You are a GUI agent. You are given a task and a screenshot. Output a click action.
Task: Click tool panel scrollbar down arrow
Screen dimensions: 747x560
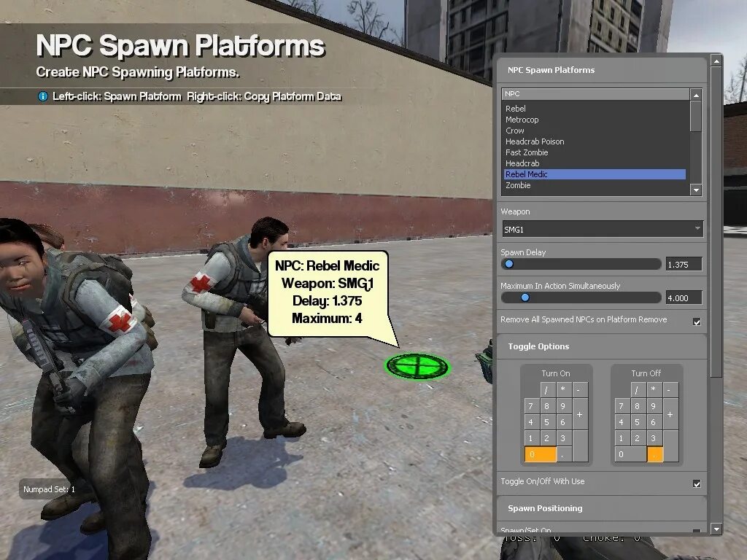tap(716, 529)
